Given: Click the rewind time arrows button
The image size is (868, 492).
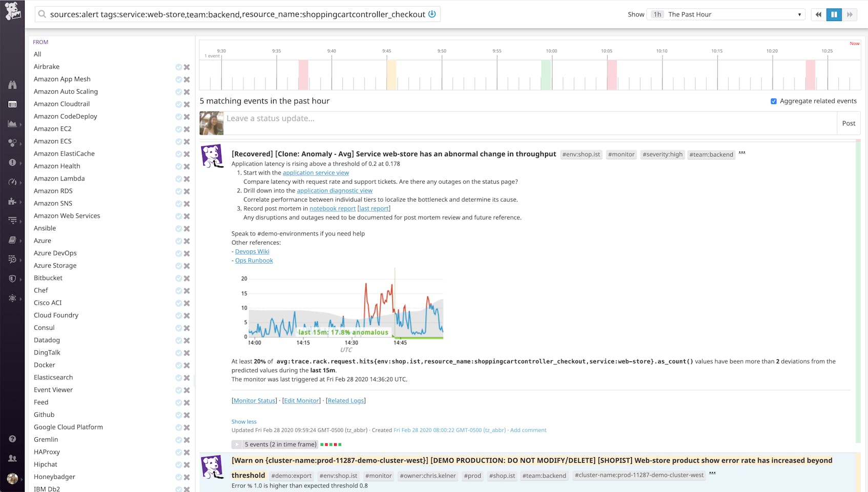Looking at the screenshot, I should (818, 14).
